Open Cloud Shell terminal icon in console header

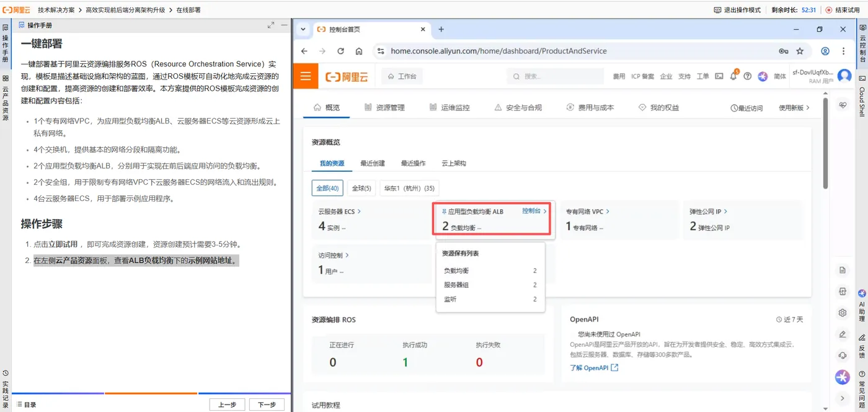point(719,76)
